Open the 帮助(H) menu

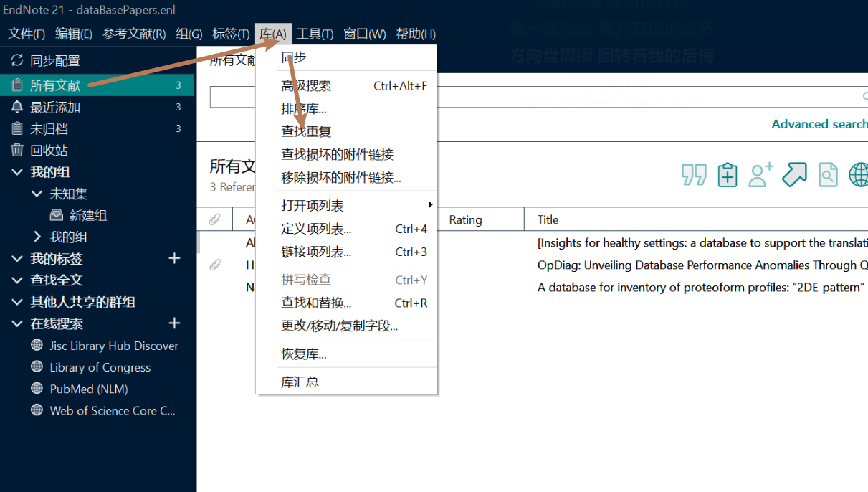coord(416,34)
